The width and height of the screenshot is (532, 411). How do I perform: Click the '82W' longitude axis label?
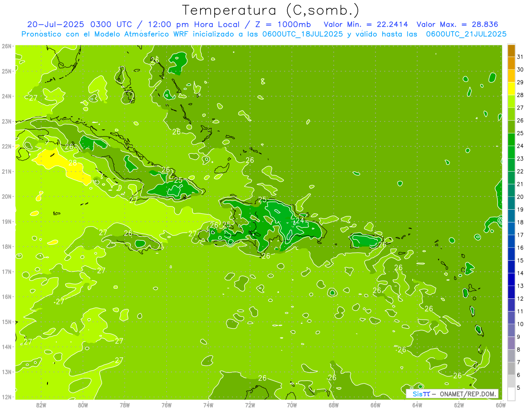click(41, 405)
